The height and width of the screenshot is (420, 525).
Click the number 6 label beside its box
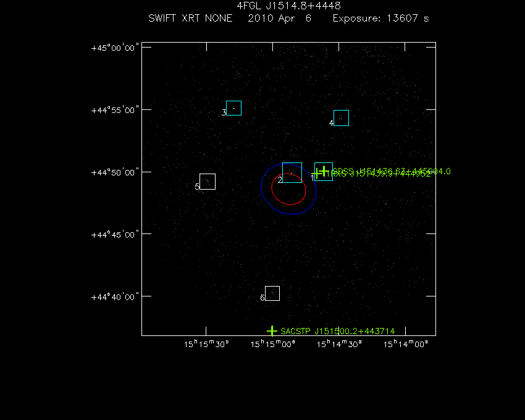point(262,298)
